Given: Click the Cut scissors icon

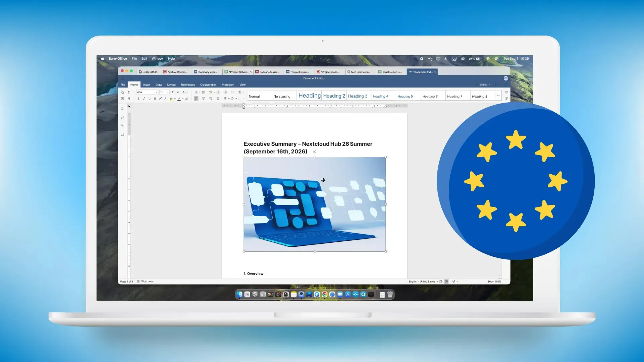Looking at the screenshot, I should [129, 92].
